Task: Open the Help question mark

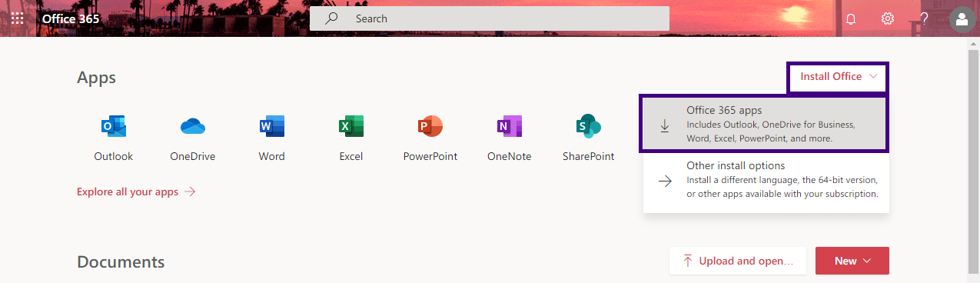Action: pyautogui.click(x=924, y=18)
